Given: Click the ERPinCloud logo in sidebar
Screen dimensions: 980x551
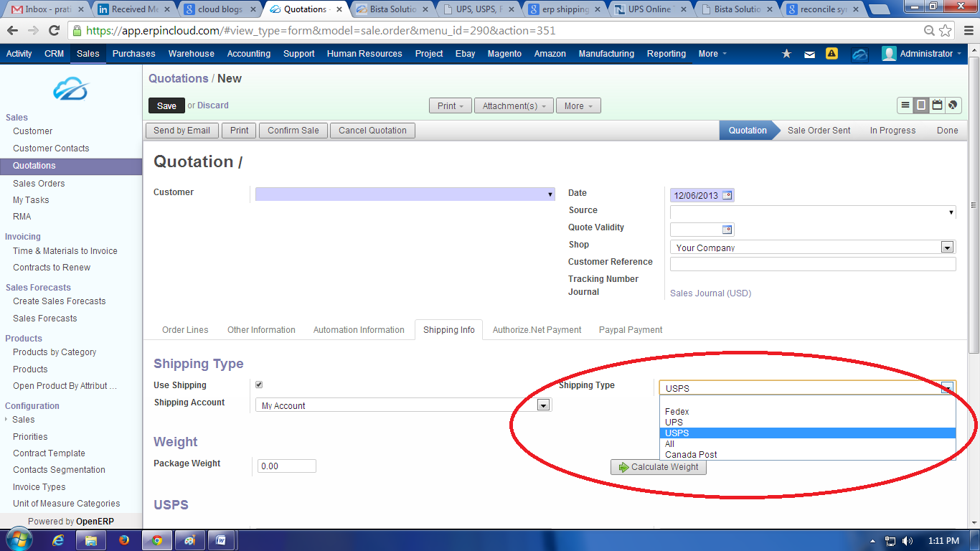Looking at the screenshot, I should (70, 90).
